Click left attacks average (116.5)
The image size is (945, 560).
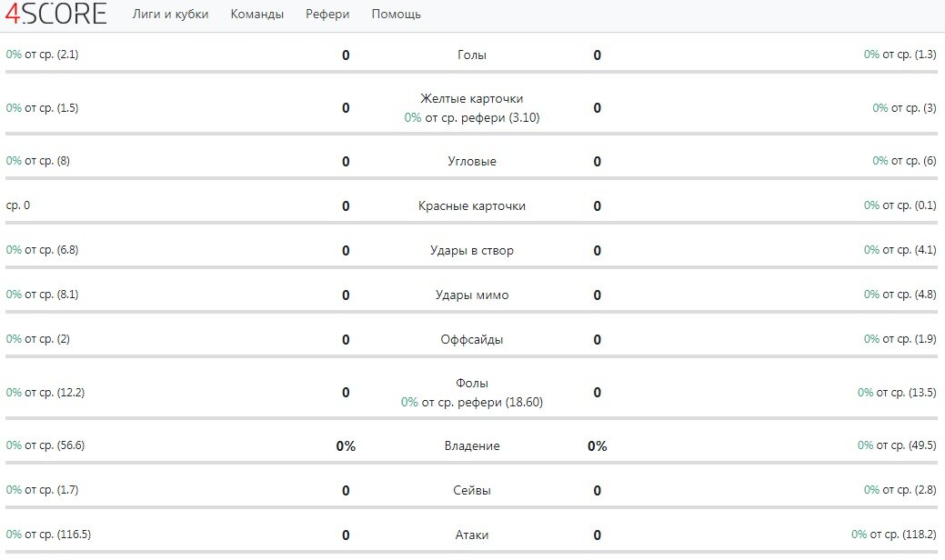point(48,535)
